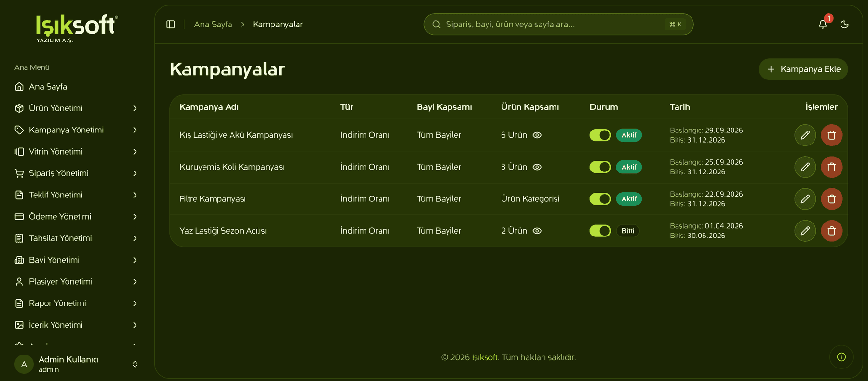Click the Işıksoft logo
Screen dimensions: 868x381
(x=77, y=28)
